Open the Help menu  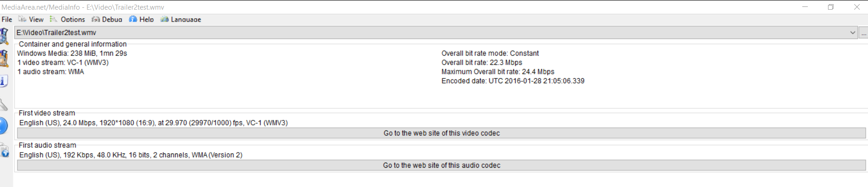142,19
